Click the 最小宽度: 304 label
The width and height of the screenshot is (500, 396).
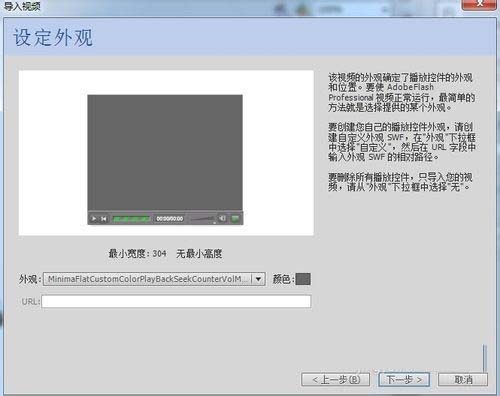pos(137,254)
